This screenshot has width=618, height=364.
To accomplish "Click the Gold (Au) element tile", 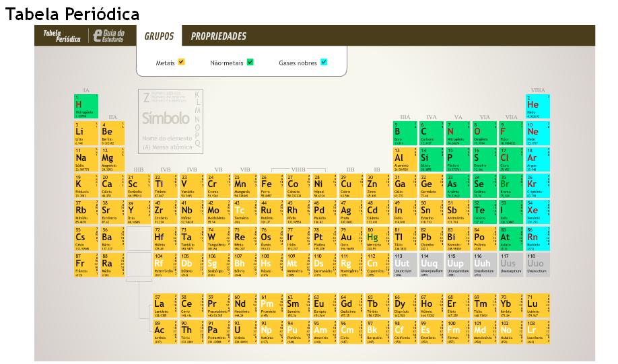I will [349, 238].
